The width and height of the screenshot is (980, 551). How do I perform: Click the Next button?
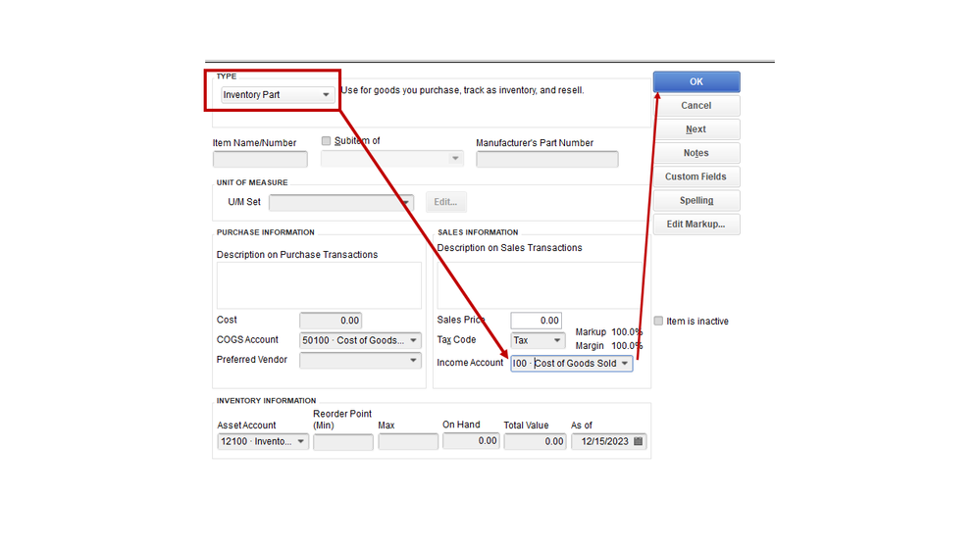[696, 129]
